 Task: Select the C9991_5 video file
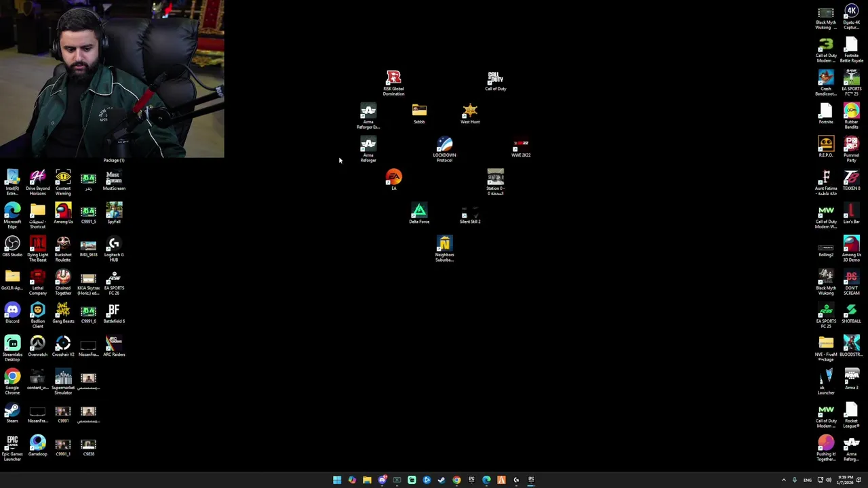pos(88,213)
